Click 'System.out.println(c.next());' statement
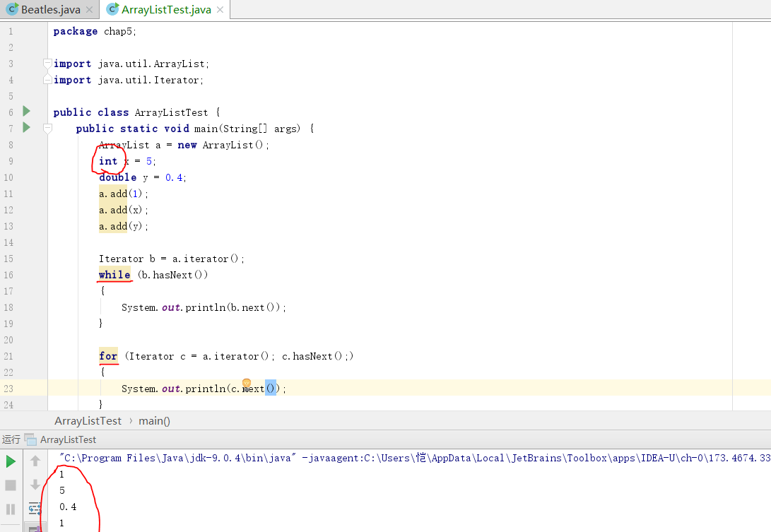The image size is (771, 532). point(204,389)
